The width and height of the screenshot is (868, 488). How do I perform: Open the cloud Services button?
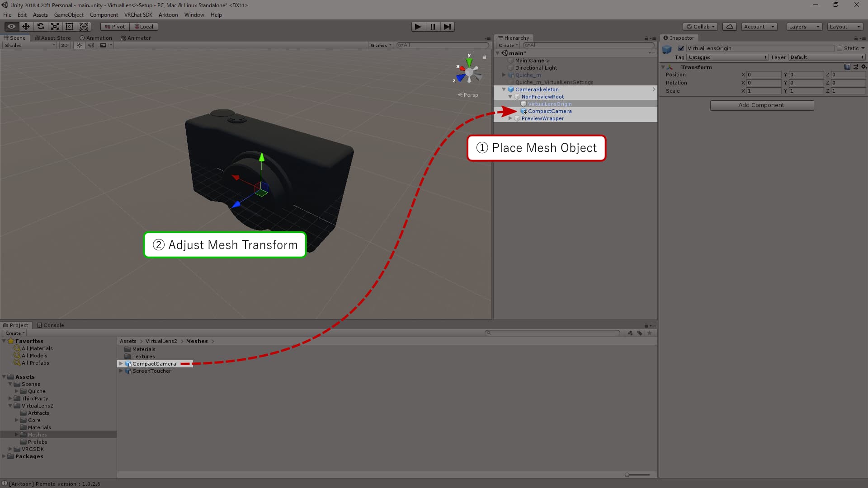tap(729, 27)
